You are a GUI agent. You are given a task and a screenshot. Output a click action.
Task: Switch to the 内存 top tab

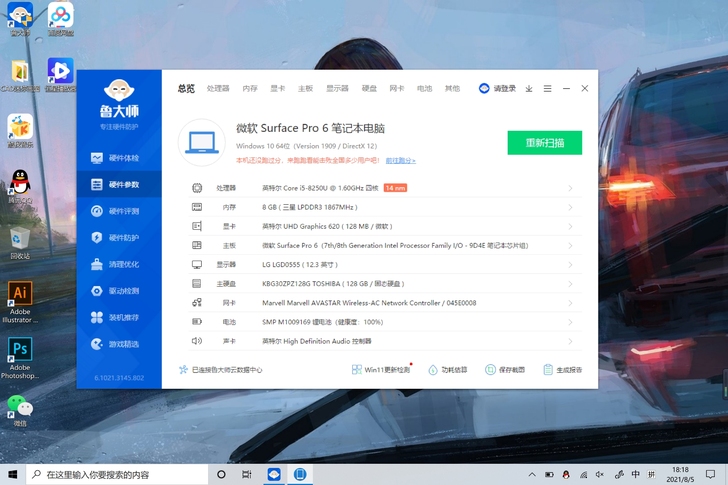click(x=250, y=88)
